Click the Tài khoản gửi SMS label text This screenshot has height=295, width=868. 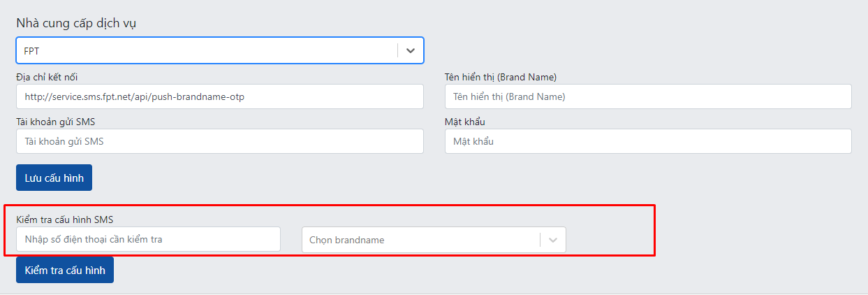click(x=56, y=122)
